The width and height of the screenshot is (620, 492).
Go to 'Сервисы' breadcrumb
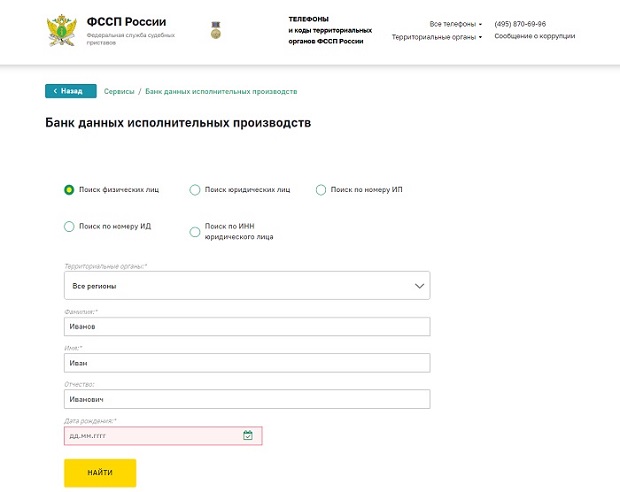(x=119, y=91)
